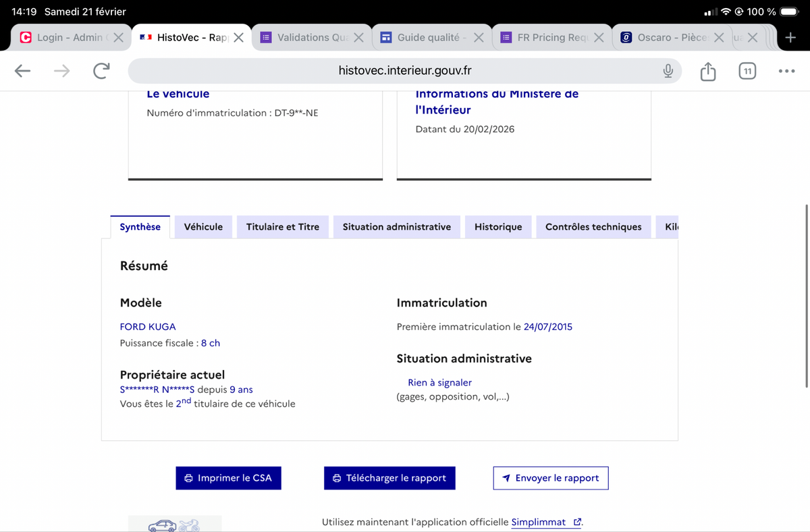Click the 9 ans ownership duration
The width and height of the screenshot is (810, 532).
pos(241,390)
